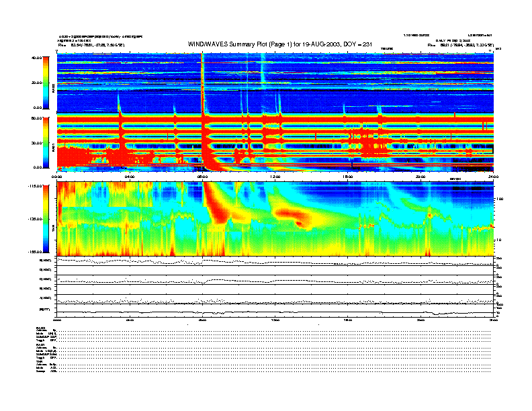
Task: Select the 30.00 label on RAD1 scale
Action: pos(36,143)
